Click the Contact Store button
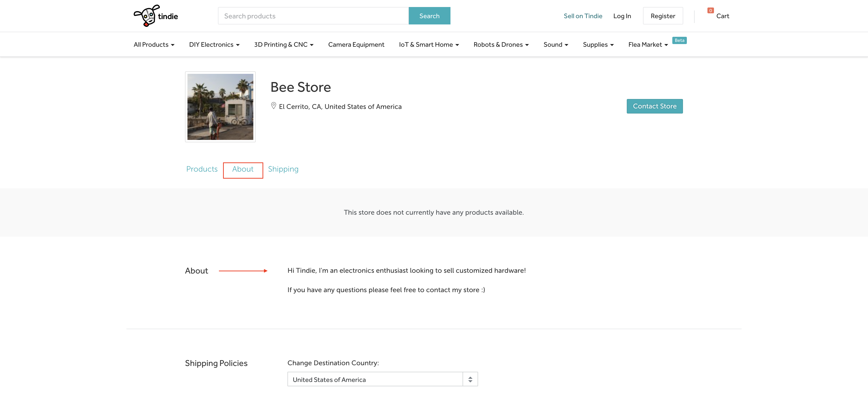Viewport: 868px width, 395px height. pyautogui.click(x=654, y=106)
